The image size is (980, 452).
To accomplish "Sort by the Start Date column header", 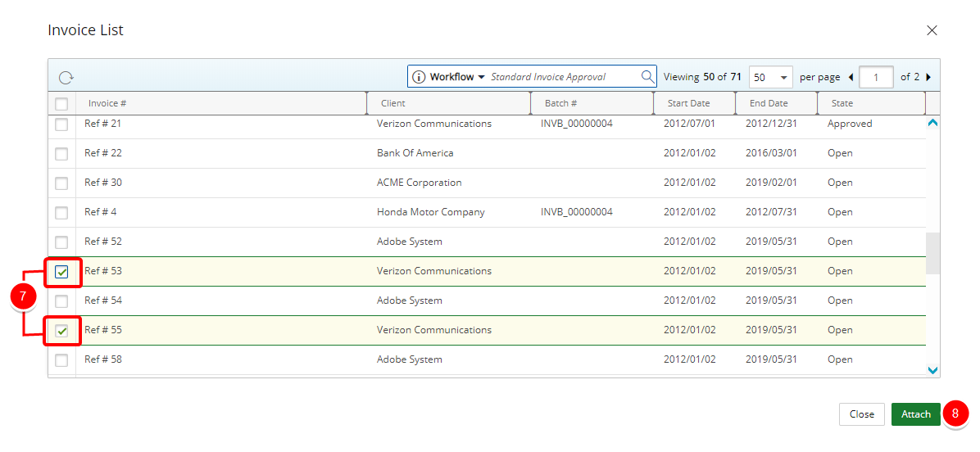I will pos(688,103).
